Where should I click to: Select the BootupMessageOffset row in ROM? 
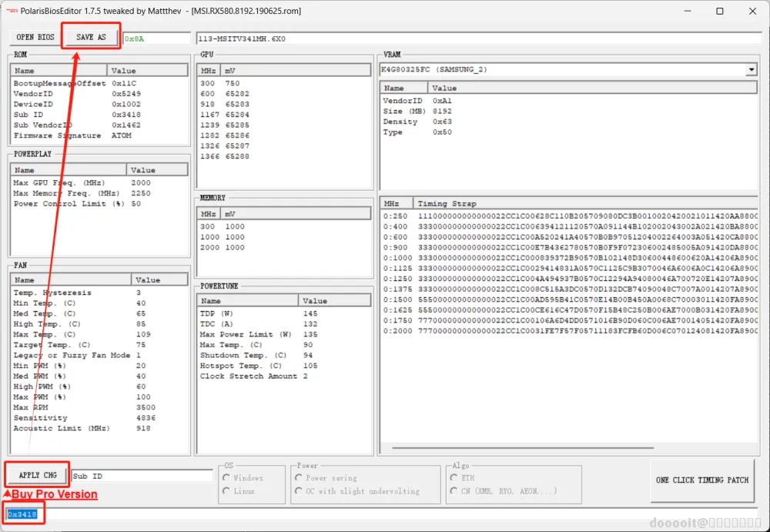point(99,83)
